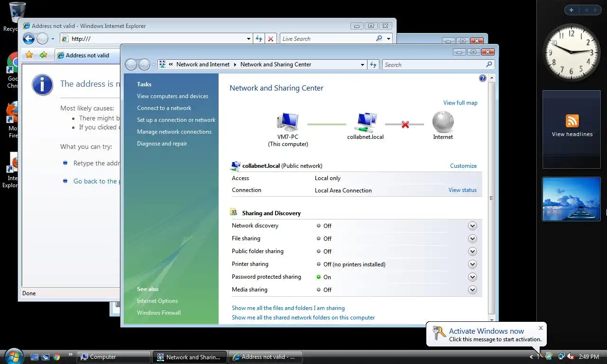Open the IE address bar dropdown

tap(248, 39)
